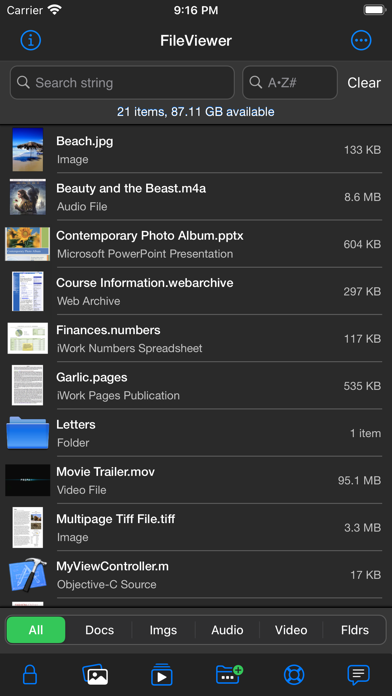392x696 pixels.
Task: Click the 17 KB size value
Action: tap(366, 575)
